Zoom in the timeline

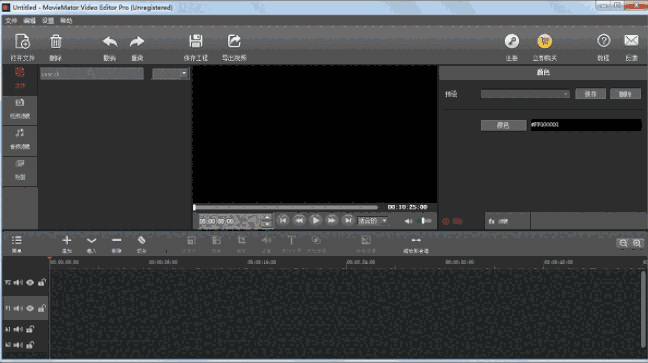(x=637, y=243)
